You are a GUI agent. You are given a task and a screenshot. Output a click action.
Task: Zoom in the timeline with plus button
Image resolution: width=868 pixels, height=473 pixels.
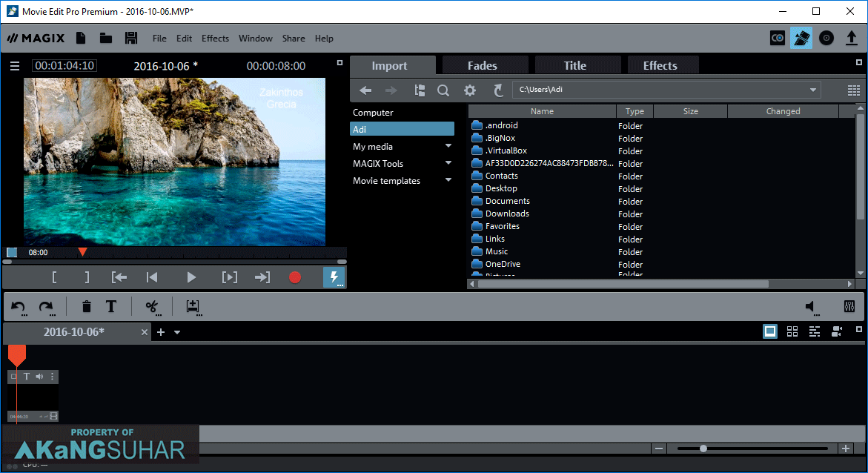click(x=846, y=449)
